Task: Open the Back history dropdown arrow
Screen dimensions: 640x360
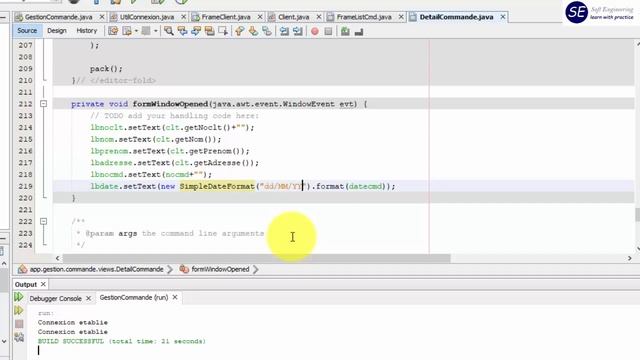Action: 136,31
